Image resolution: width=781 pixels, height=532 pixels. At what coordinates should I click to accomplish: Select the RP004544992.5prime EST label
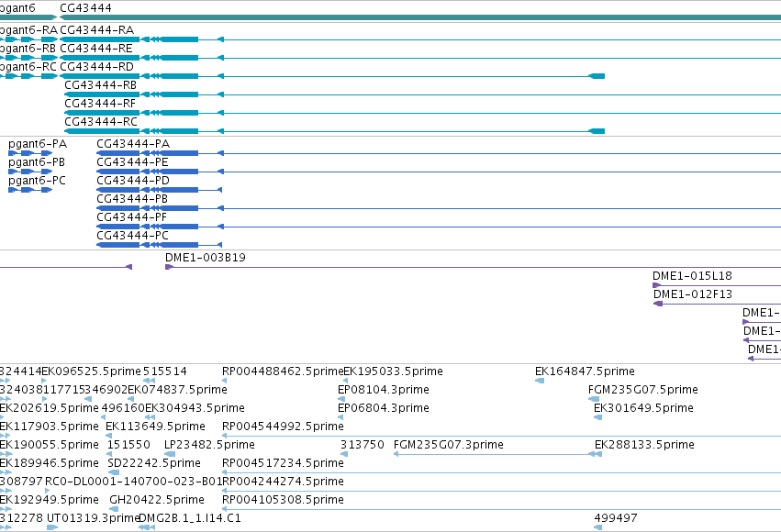point(283,427)
